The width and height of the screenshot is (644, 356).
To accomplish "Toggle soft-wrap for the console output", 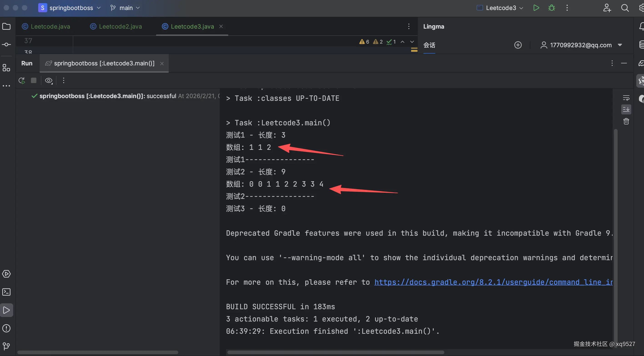I will point(626,98).
